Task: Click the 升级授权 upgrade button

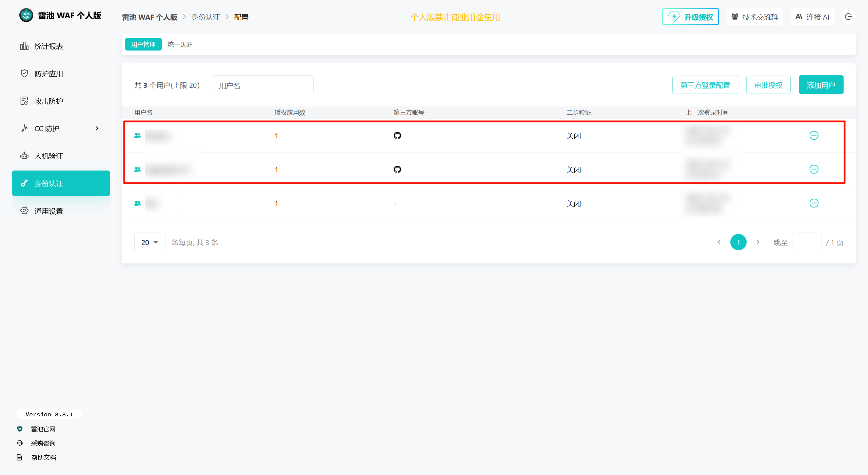Action: 690,17
